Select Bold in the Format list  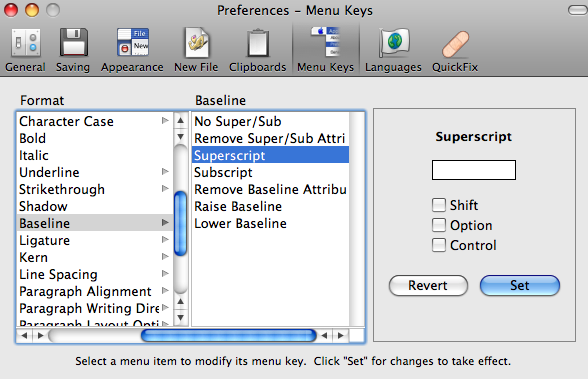tap(95, 138)
